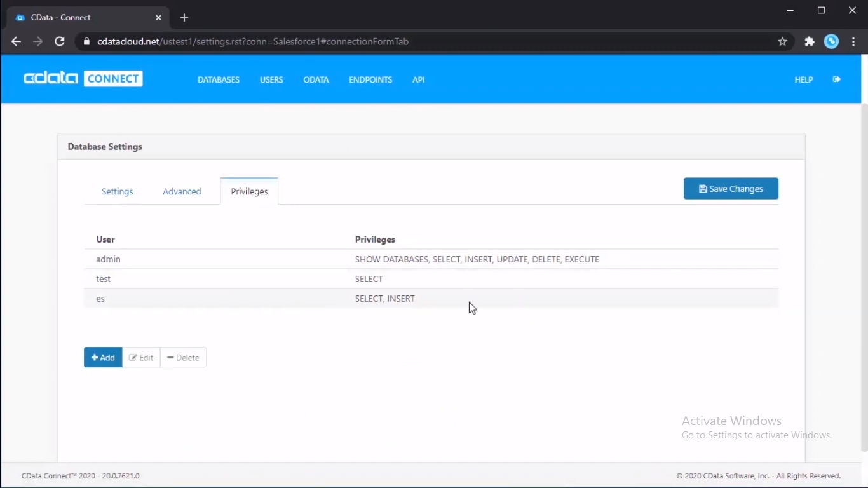This screenshot has width=868, height=488.
Task: Reload the page
Action: coord(60,41)
